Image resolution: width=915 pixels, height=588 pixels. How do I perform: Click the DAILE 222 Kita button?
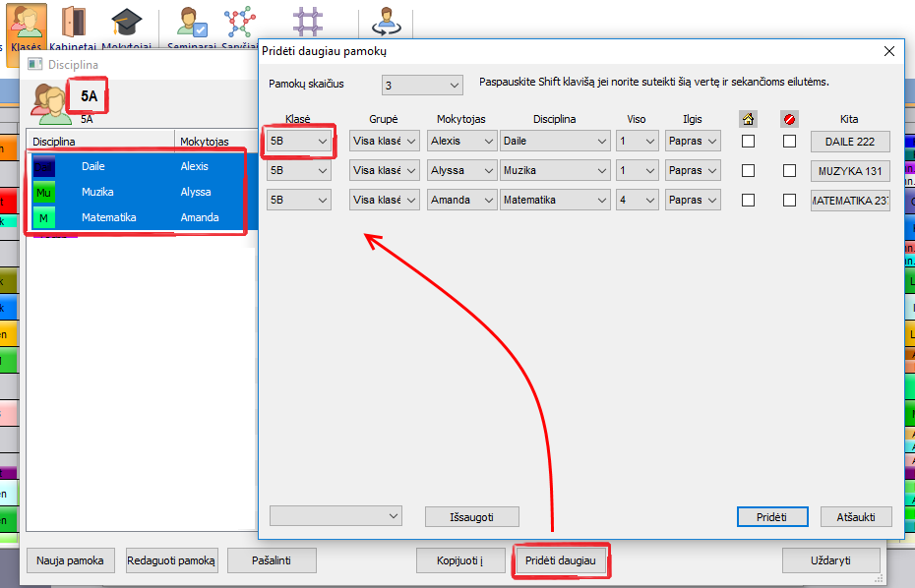850,142
